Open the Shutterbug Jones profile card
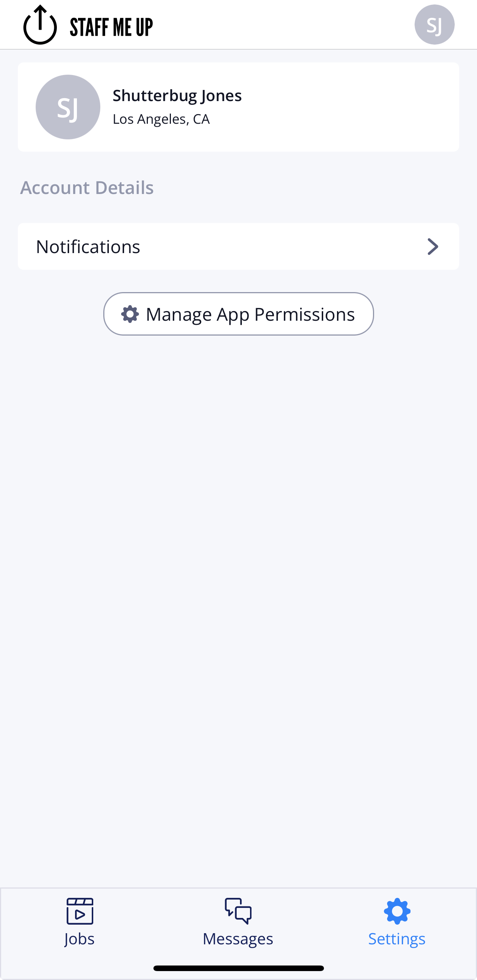This screenshot has height=980, width=477. 238,107
